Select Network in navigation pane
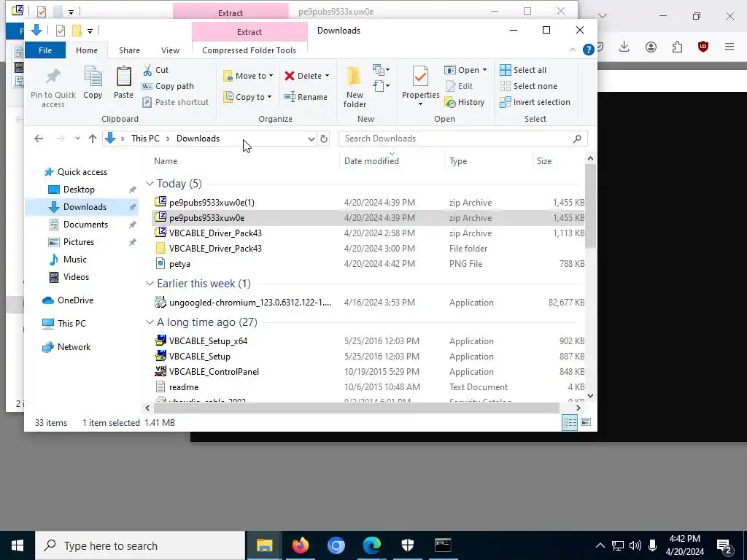Image resolution: width=747 pixels, height=560 pixels. coord(74,346)
